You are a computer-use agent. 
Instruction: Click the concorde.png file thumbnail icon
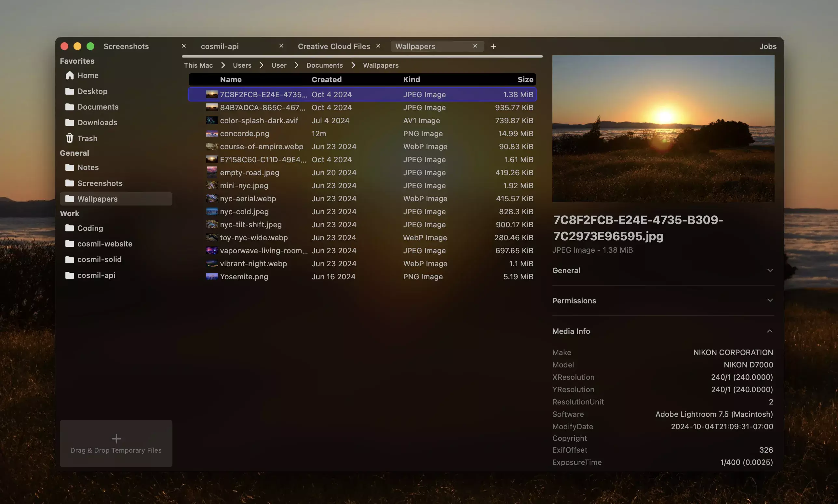pyautogui.click(x=212, y=134)
